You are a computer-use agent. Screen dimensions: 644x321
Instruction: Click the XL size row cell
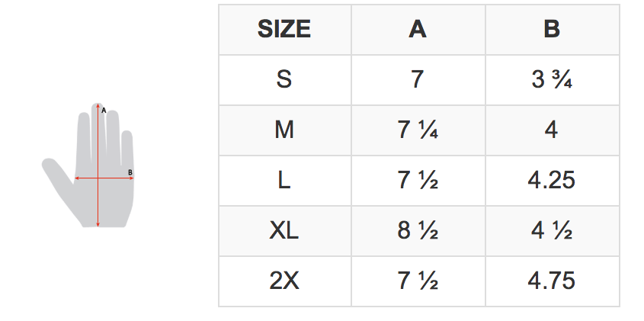pos(284,231)
